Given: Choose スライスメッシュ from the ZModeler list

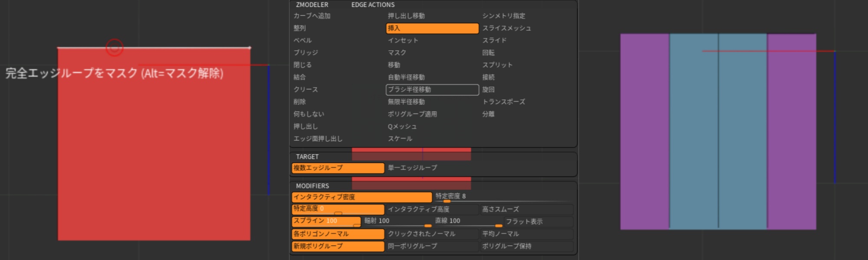Looking at the screenshot, I should 506,28.
